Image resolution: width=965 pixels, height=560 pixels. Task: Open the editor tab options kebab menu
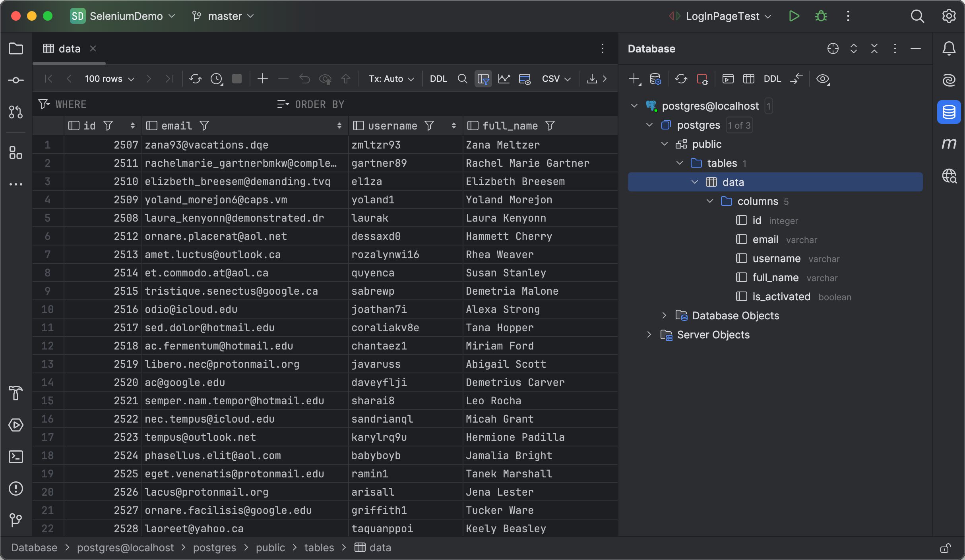point(603,48)
